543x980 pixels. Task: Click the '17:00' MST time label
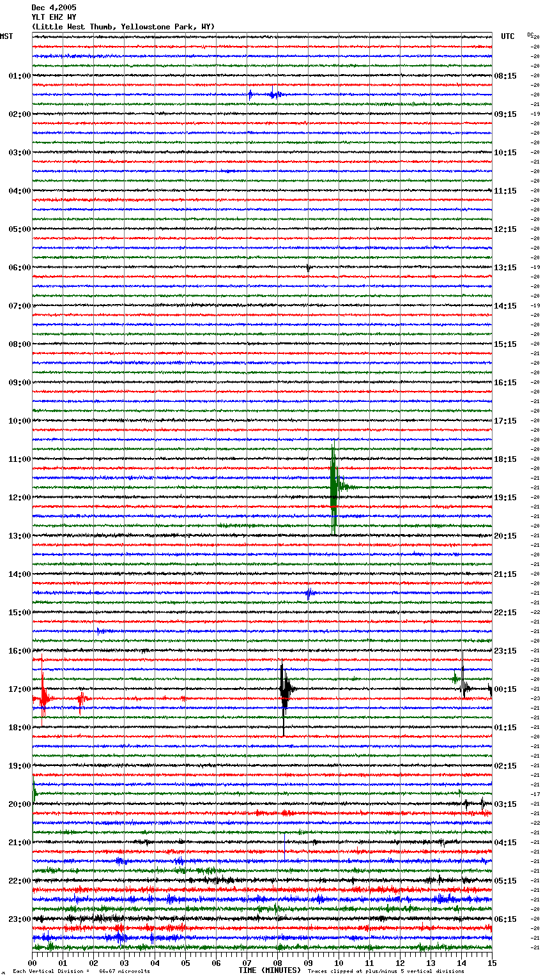(x=20, y=689)
